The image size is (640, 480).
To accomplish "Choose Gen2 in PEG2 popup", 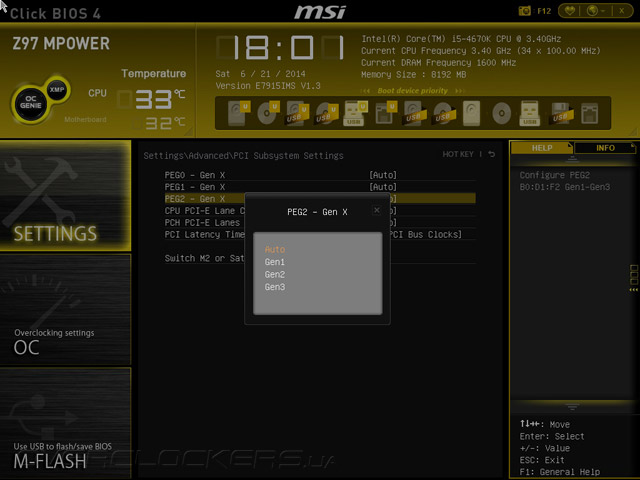I will [x=275, y=275].
